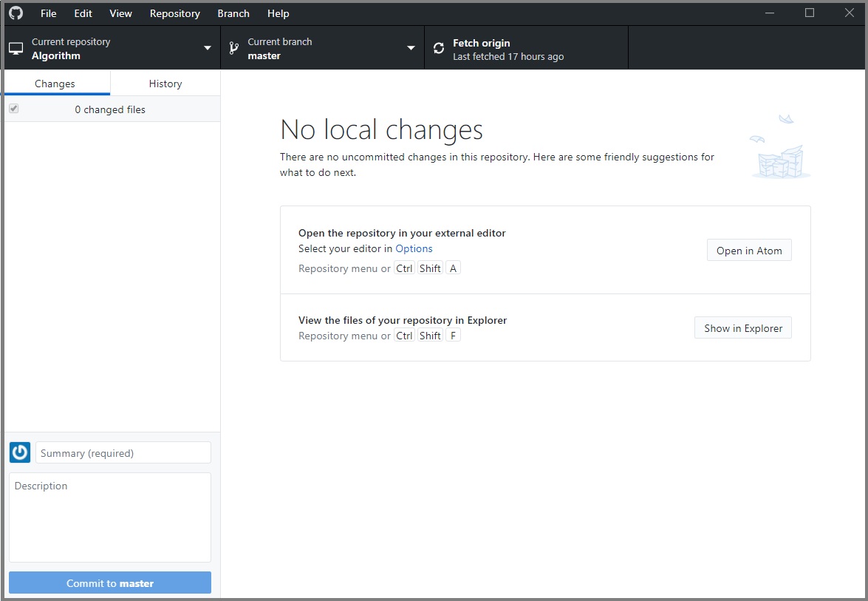
Task: Expand the Current branch dropdown arrow
Action: click(x=411, y=48)
